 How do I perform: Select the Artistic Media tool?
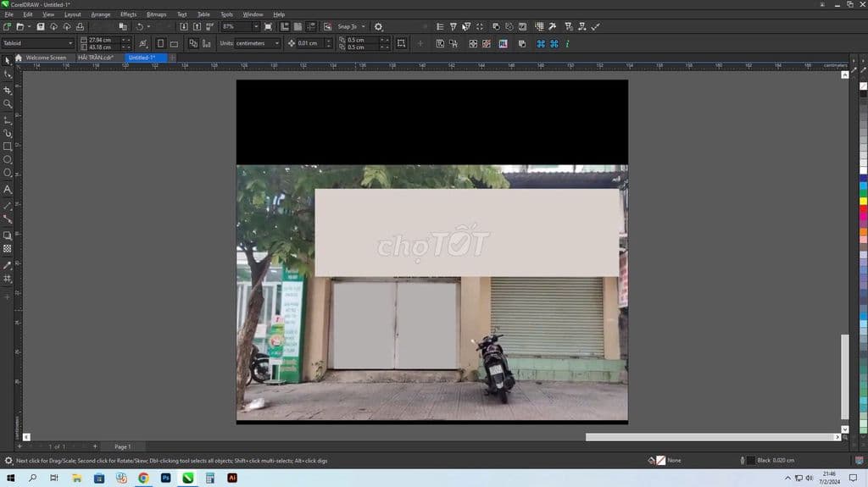tap(7, 133)
